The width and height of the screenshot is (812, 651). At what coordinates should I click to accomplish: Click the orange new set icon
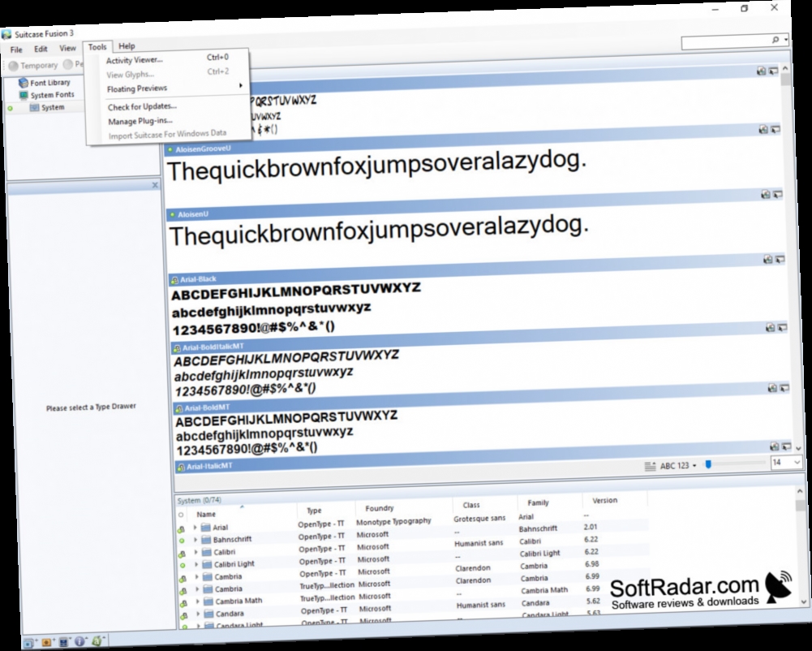tap(46, 642)
